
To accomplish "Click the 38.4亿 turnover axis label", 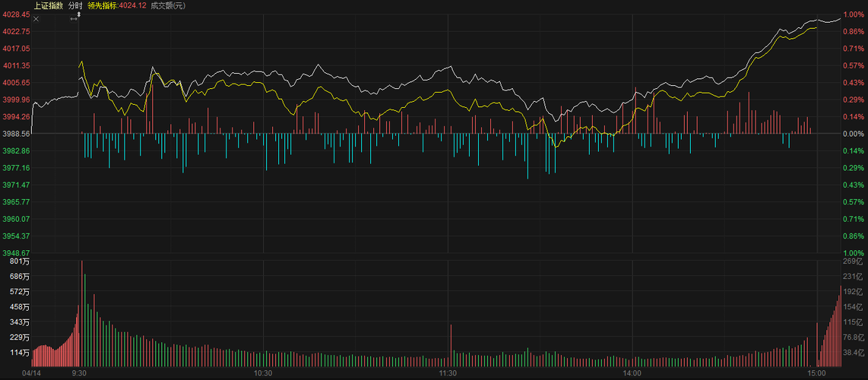I will 853,353.
